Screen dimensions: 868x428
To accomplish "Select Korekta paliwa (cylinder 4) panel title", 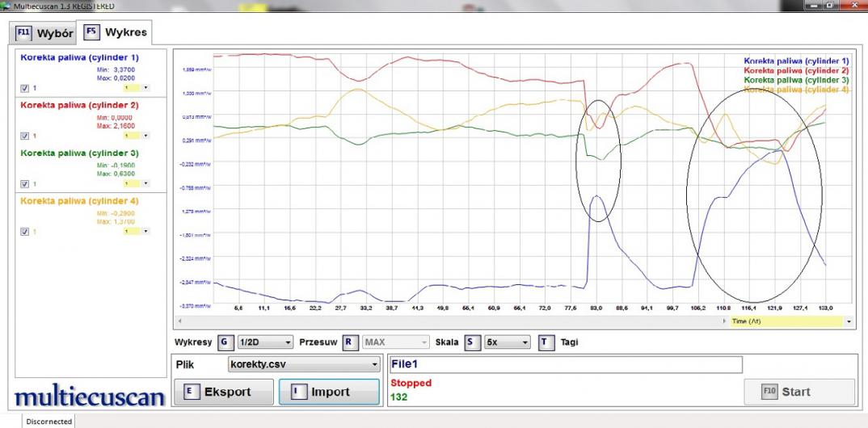I will [x=80, y=201].
